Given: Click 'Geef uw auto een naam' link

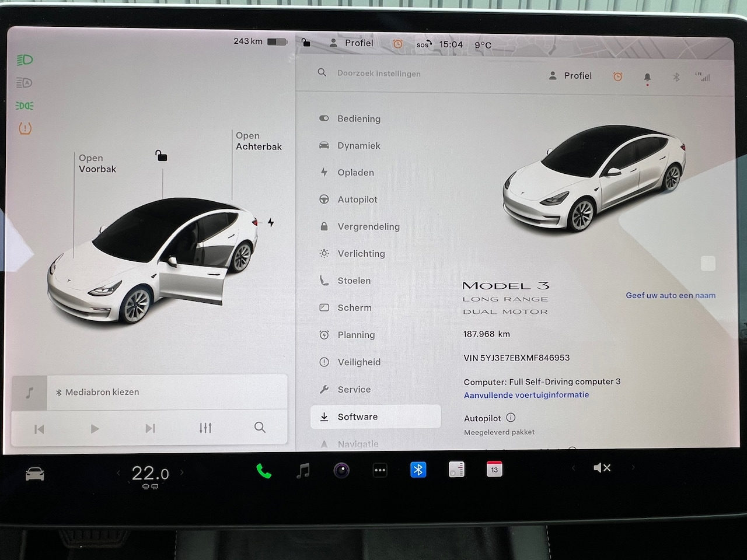Looking at the screenshot, I should (x=671, y=295).
